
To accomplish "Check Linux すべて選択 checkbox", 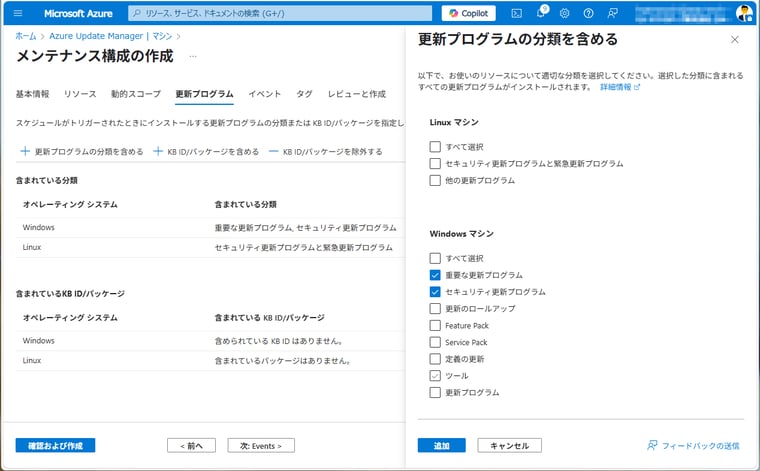I will pos(435,146).
